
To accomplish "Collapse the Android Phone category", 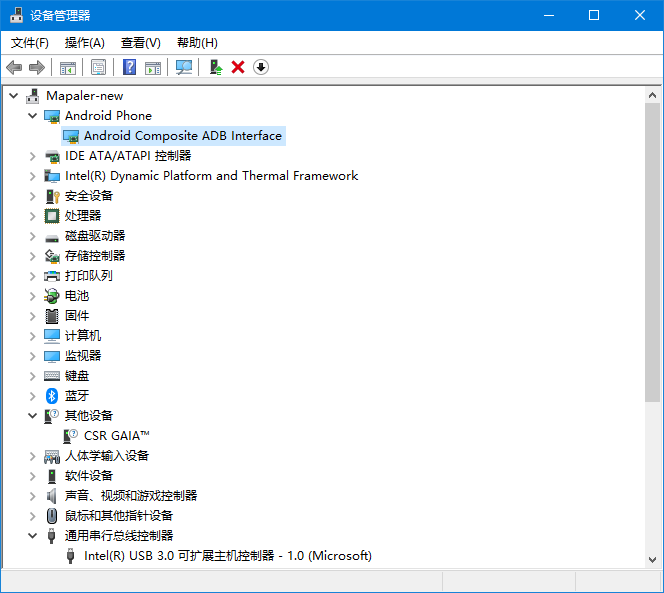I will [x=33, y=116].
